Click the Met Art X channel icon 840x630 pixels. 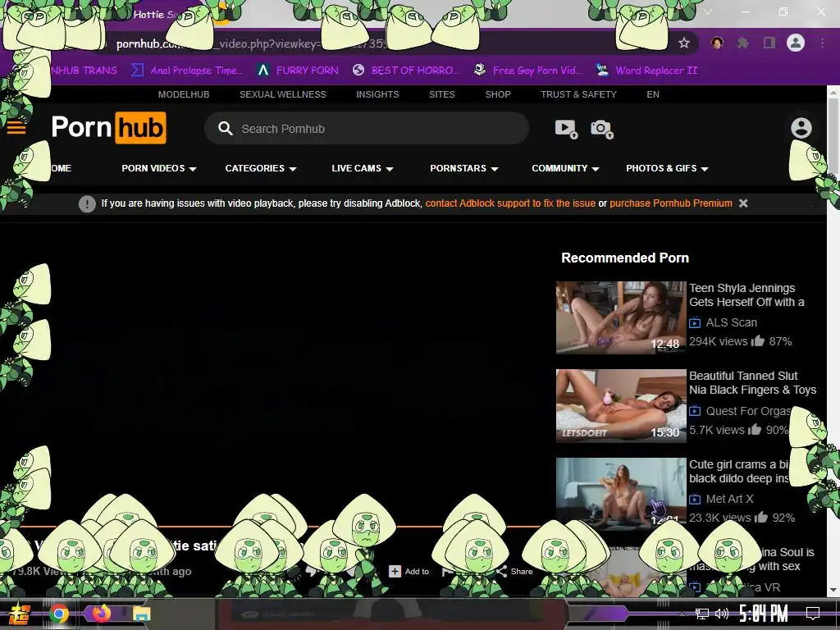695,499
